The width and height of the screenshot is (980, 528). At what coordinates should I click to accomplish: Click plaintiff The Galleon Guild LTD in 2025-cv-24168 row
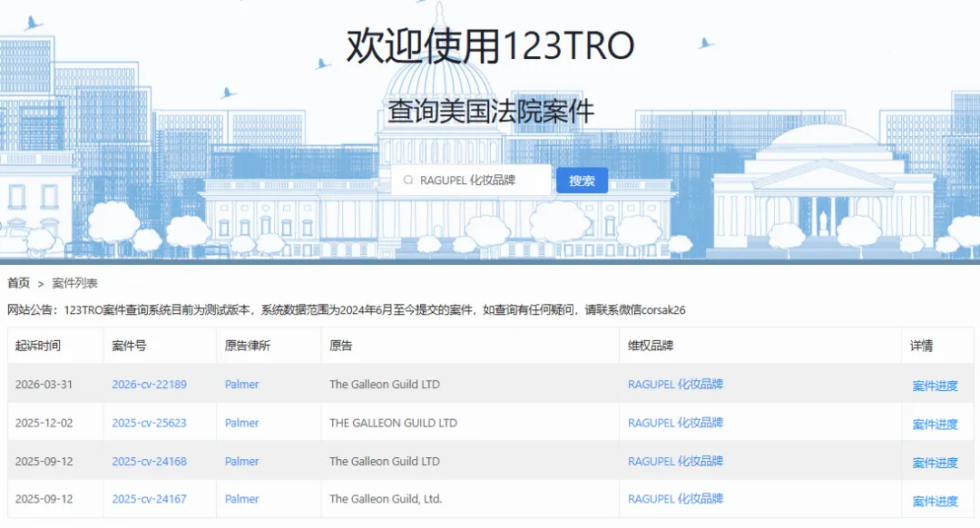(385, 461)
